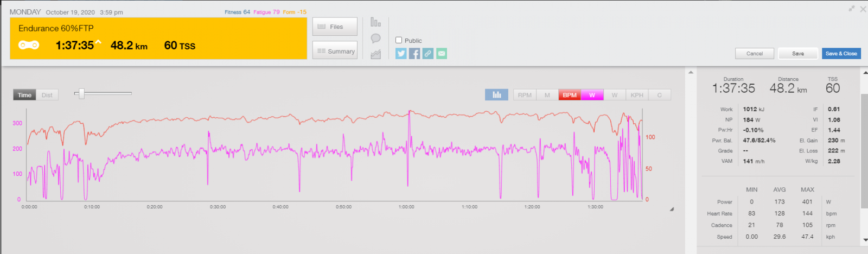868x254 pixels.
Task: Enable the Public checkbox
Action: click(x=399, y=40)
